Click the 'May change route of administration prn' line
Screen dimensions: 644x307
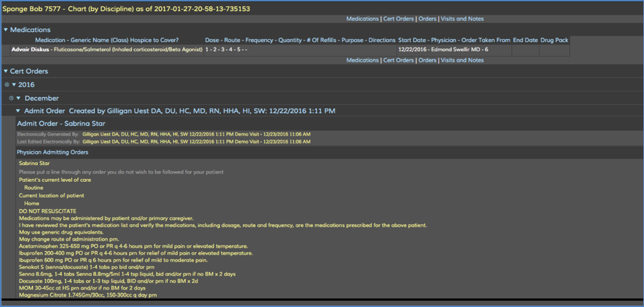68,240
